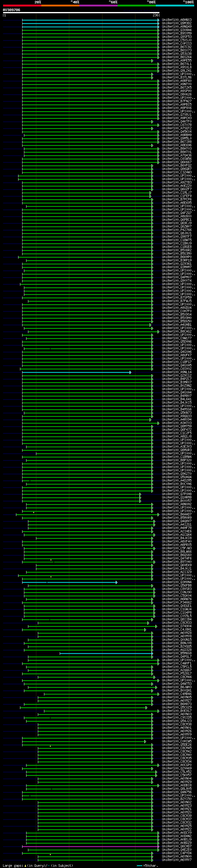Select the UniRef100_Q53U38 label

[176, 54]
